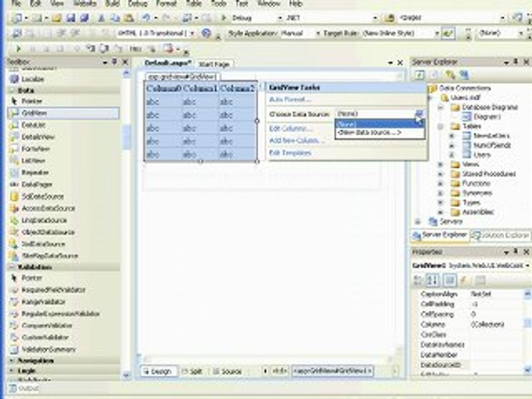Expand the Stored Procedures folder node
The width and height of the screenshot is (532, 399).
tap(441, 173)
